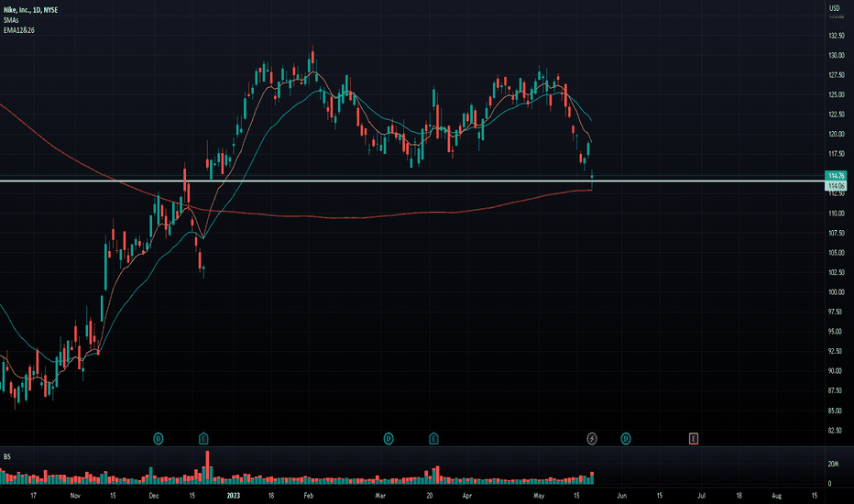The image size is (854, 504).
Task: Click the 20 date label near March
Action: pos(430,495)
